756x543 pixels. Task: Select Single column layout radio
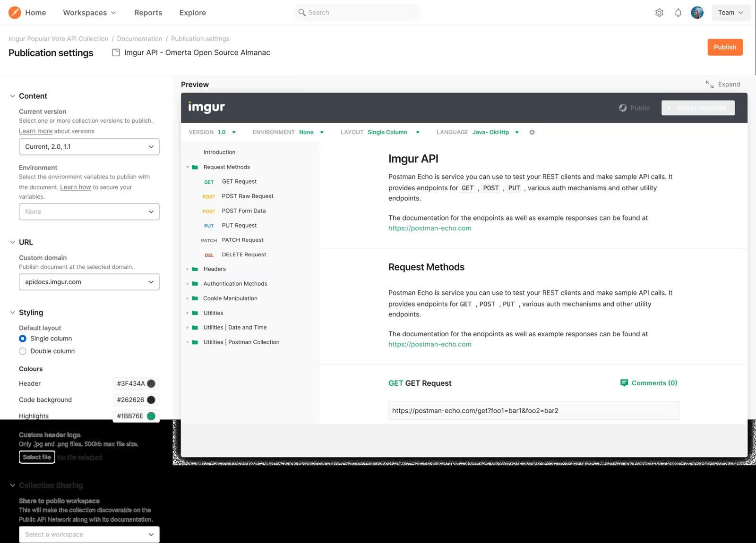pos(23,339)
